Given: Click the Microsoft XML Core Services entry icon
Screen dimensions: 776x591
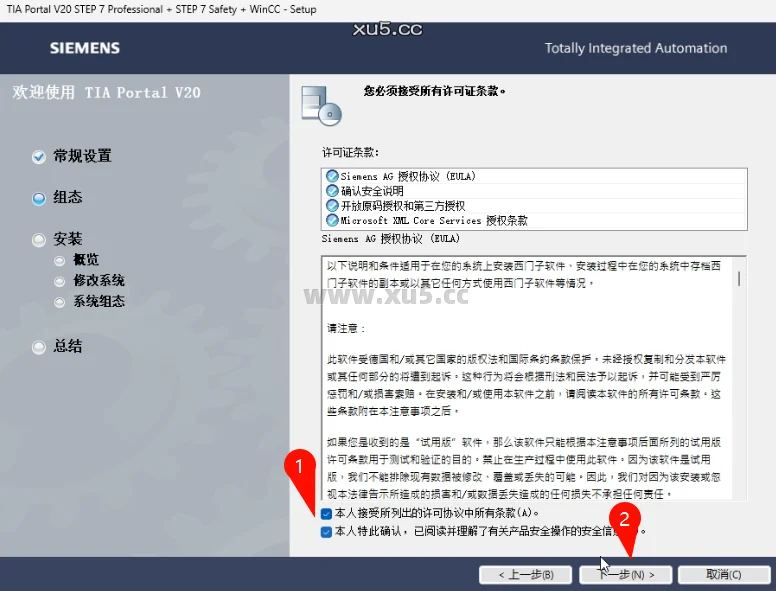Looking at the screenshot, I should point(332,220).
